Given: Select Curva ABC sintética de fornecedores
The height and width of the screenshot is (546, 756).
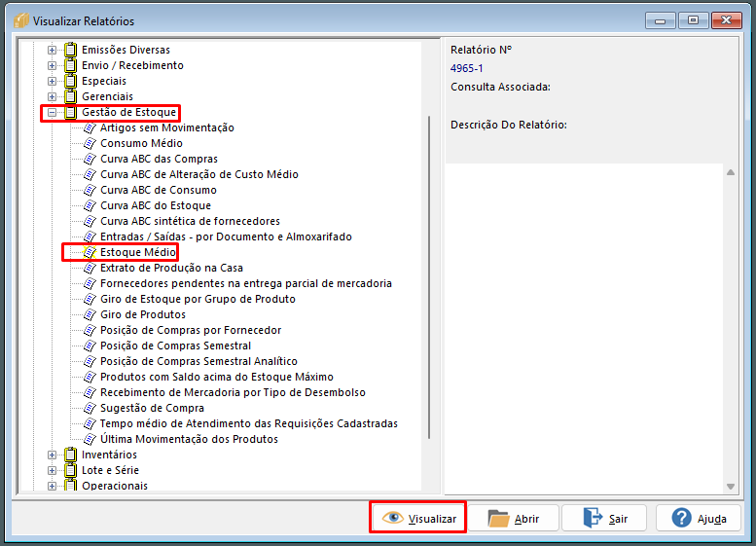Looking at the screenshot, I should click(190, 221).
